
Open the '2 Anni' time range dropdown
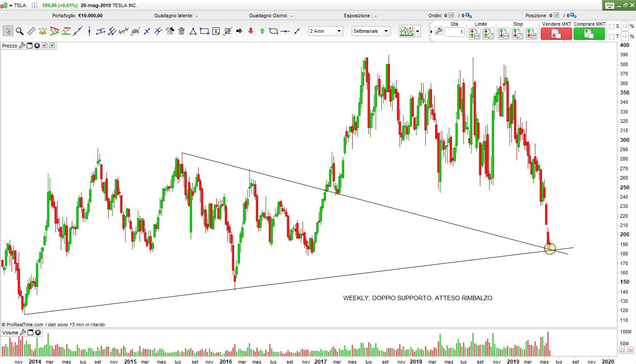[x=326, y=31]
